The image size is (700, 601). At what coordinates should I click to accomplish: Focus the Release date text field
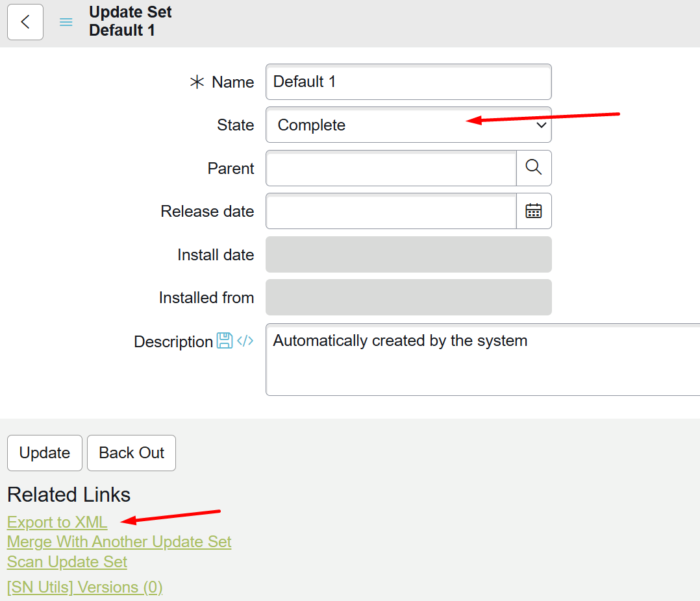point(391,212)
